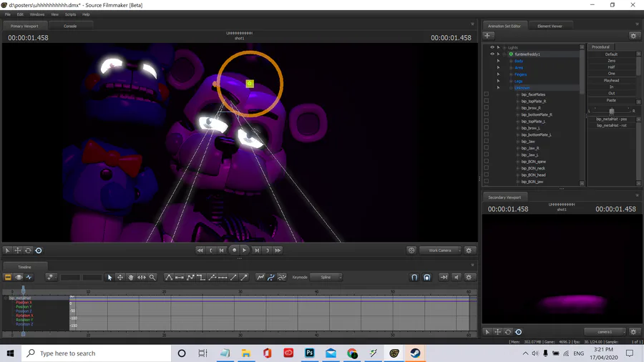Switch to the Console tab

pyautogui.click(x=70, y=26)
